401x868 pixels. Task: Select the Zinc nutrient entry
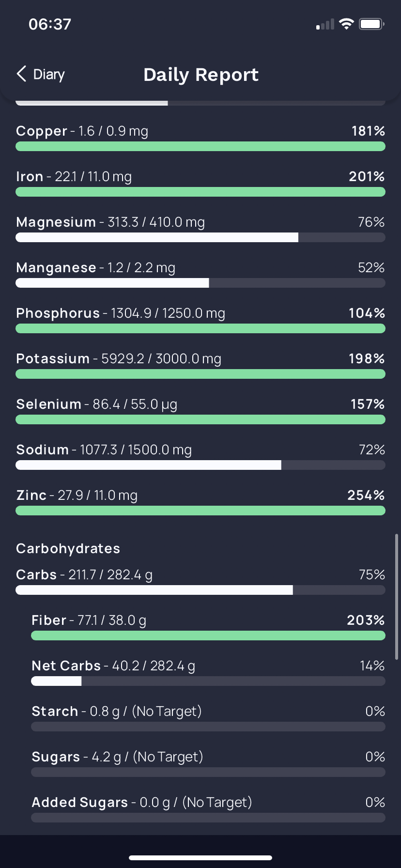point(200,502)
